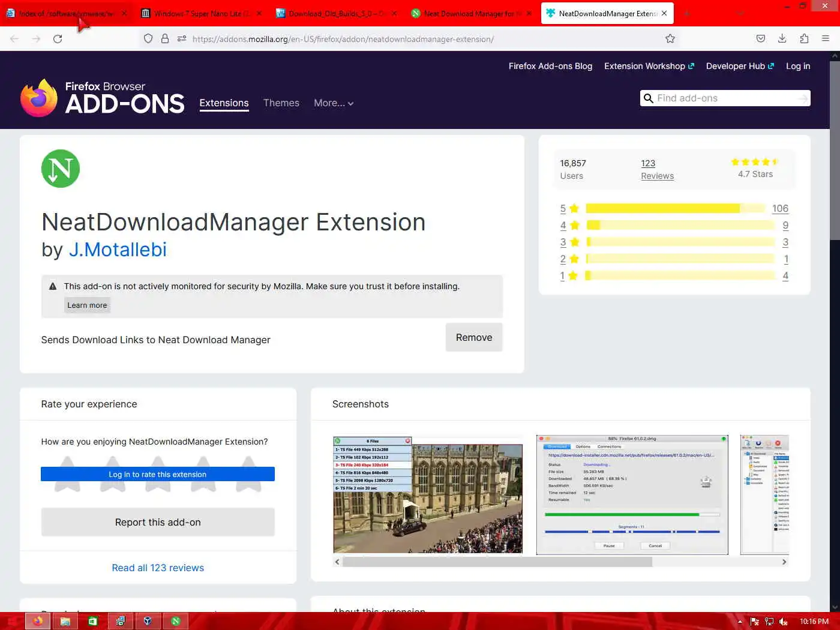Screen dimensions: 840x630
Task: Close the Download_Old_Builds tab
Action: [x=394, y=13]
